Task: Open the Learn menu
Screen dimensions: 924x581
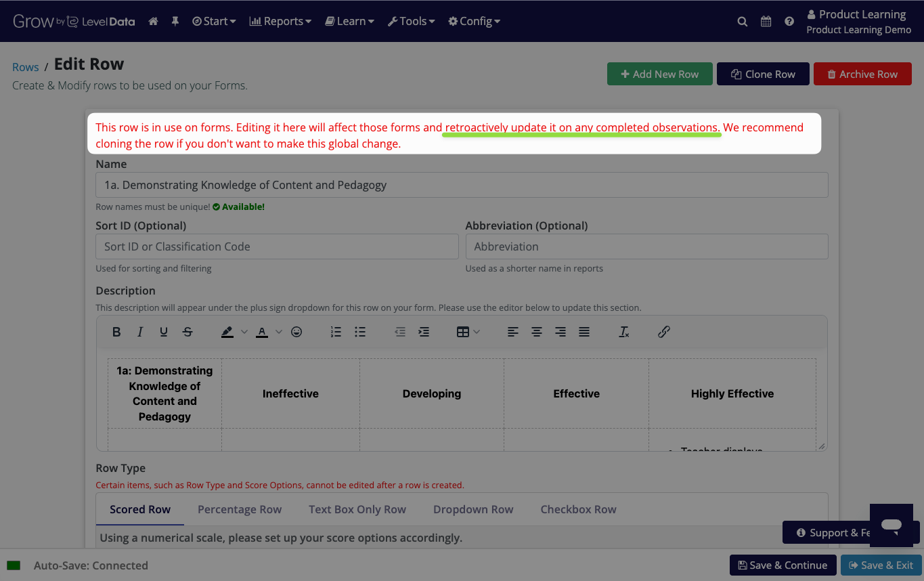Action: [350, 21]
